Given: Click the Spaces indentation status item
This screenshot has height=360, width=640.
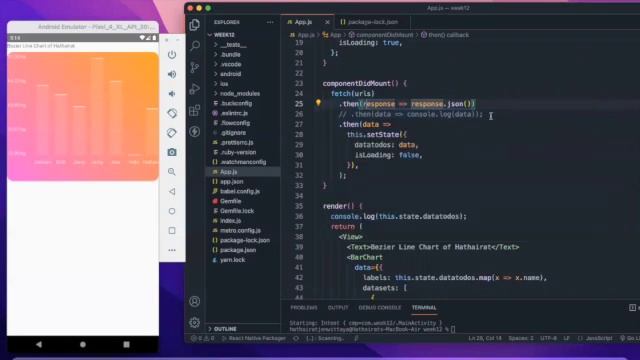Looking at the screenshot, I should (521, 338).
